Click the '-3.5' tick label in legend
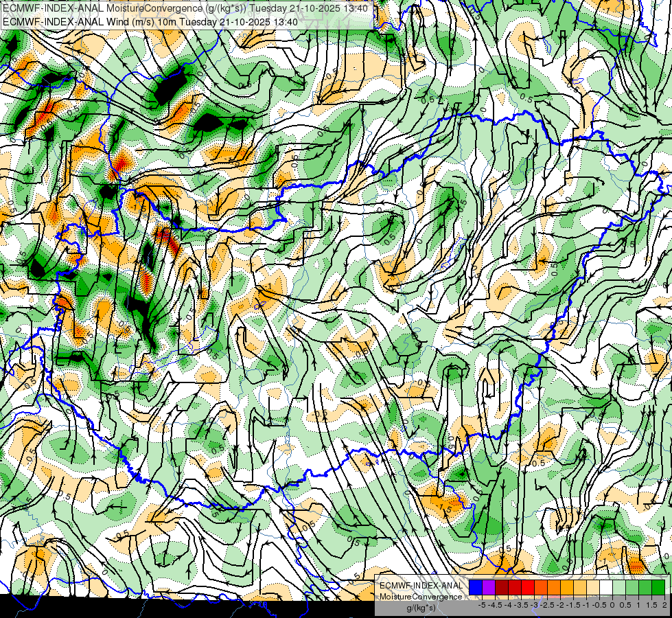672x618 pixels. click(521, 605)
